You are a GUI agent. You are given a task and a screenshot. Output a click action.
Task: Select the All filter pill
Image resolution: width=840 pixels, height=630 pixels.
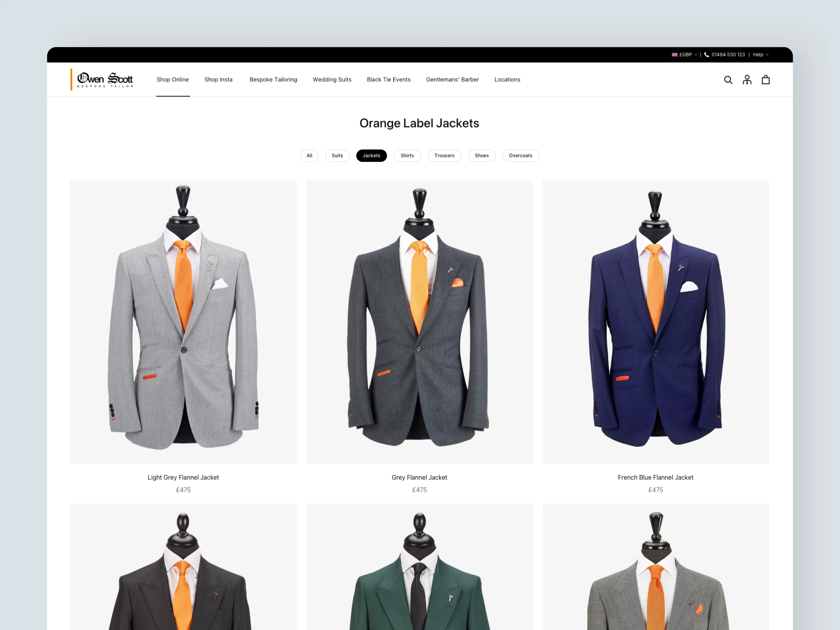click(310, 156)
